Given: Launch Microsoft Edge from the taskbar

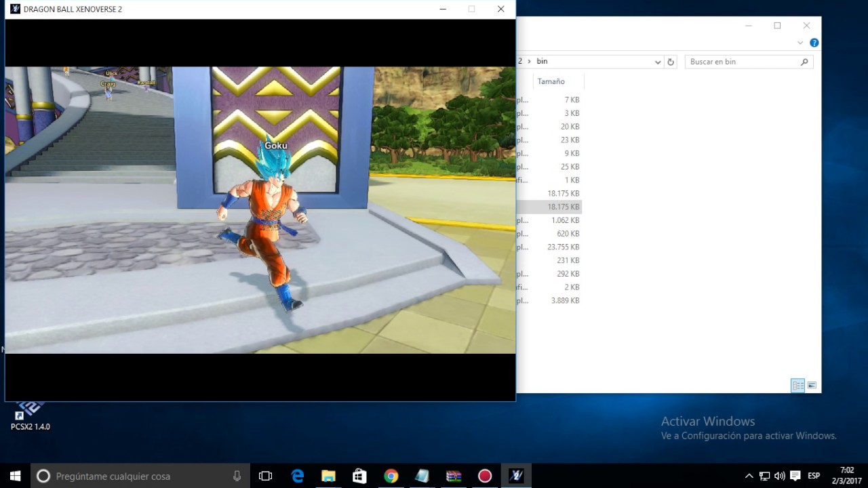Looking at the screenshot, I should pyautogui.click(x=298, y=476).
